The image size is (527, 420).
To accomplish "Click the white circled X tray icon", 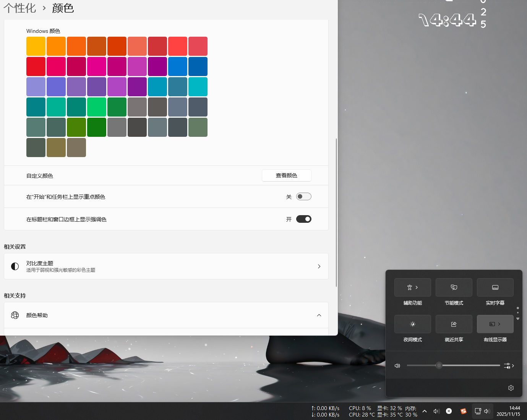I will (449, 411).
